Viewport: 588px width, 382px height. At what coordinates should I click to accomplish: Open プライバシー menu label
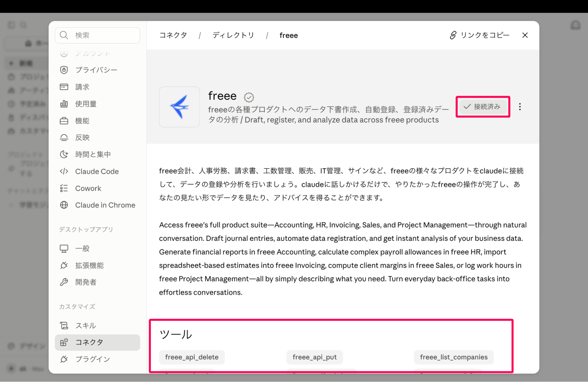coord(96,70)
